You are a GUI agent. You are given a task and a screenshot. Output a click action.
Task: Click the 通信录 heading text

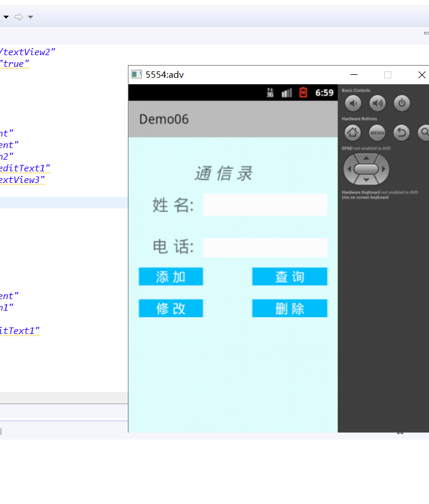pyautogui.click(x=224, y=174)
